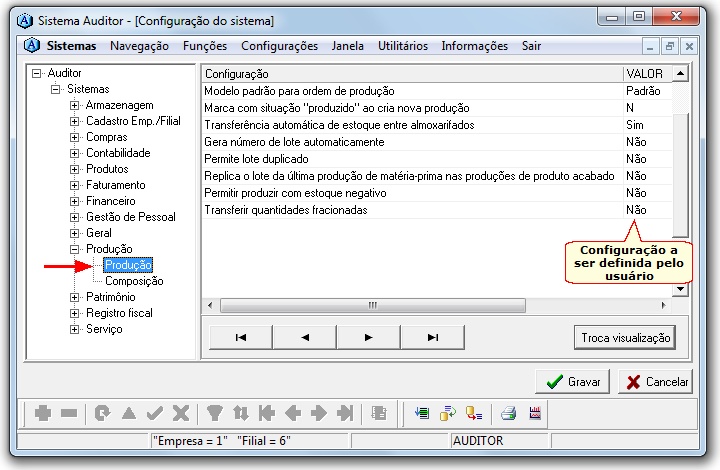
Task: Select the Composição tree item
Action: 134,281
